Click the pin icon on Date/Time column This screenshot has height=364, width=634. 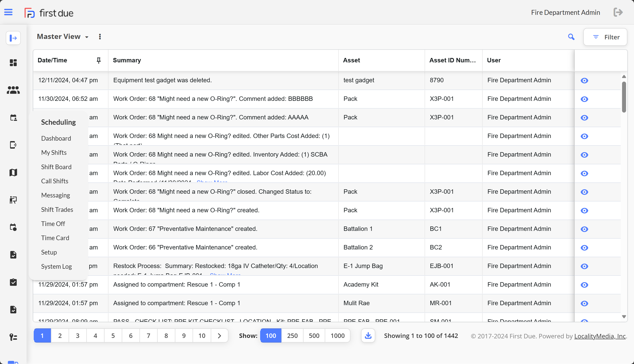(99, 60)
